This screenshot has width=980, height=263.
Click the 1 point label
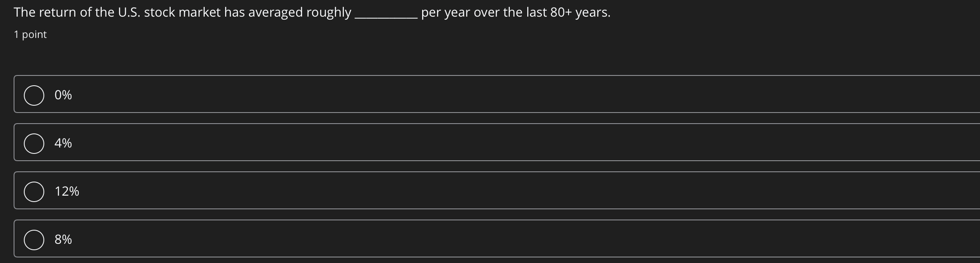coord(30,34)
